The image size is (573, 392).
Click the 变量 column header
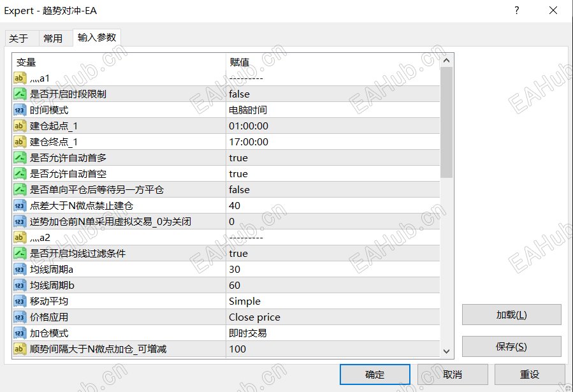coord(119,62)
